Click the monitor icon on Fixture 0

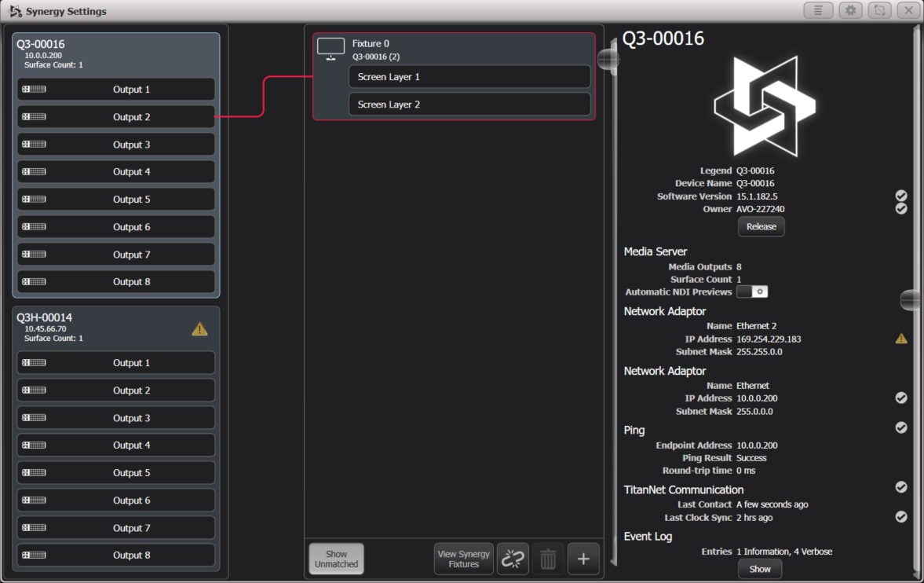[x=331, y=47]
